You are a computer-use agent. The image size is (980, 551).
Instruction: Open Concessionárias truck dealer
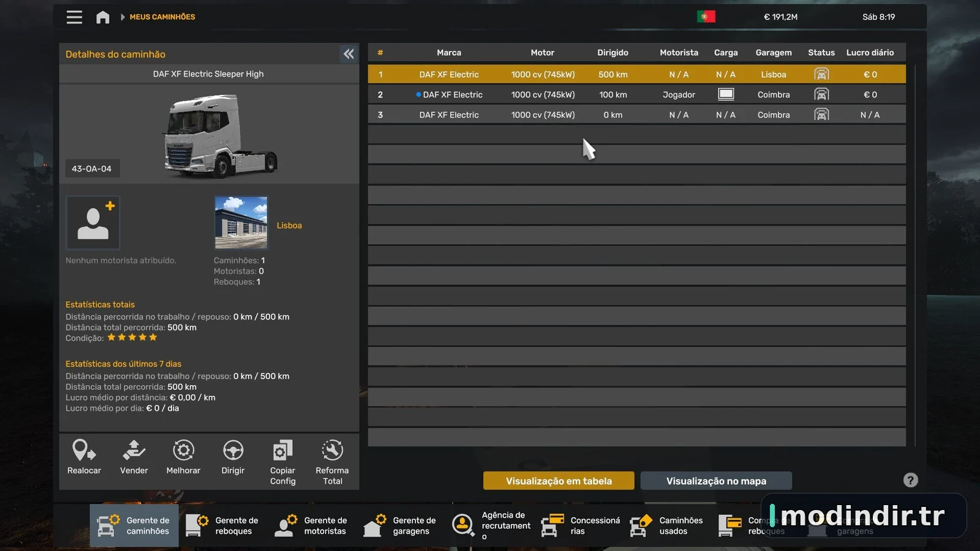tap(581, 525)
